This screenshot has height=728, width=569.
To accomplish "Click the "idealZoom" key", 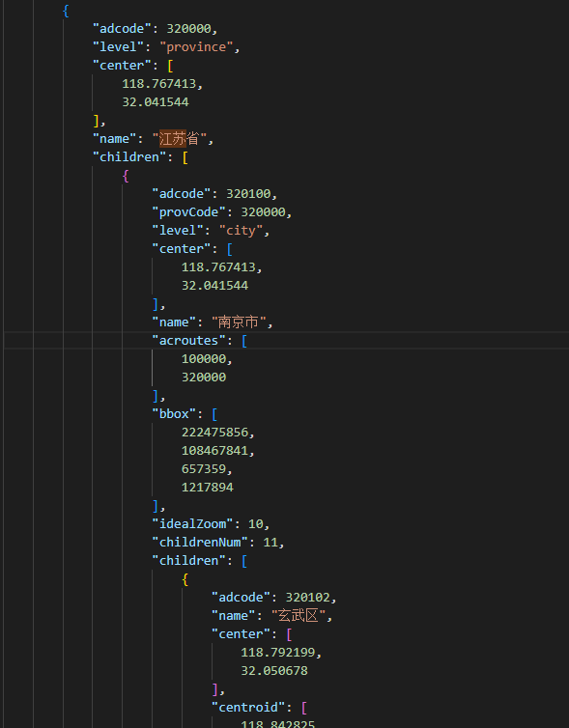I will pyautogui.click(x=192, y=523).
